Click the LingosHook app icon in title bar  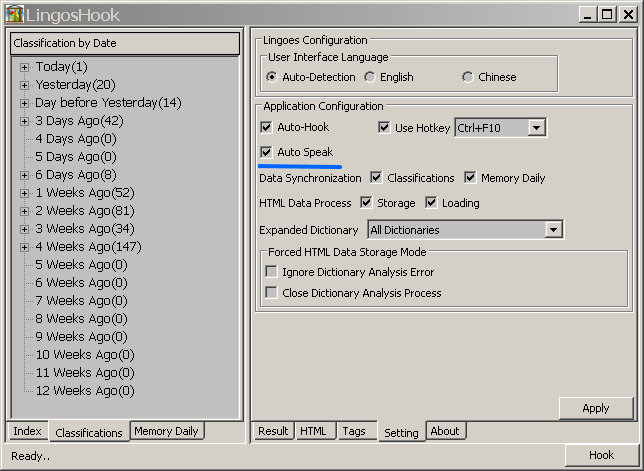14,14
